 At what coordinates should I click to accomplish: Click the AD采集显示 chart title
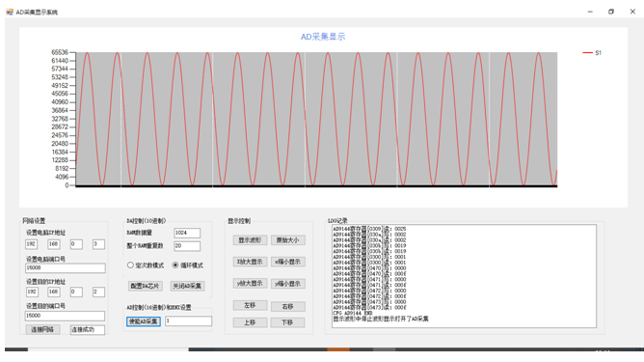pos(323,37)
